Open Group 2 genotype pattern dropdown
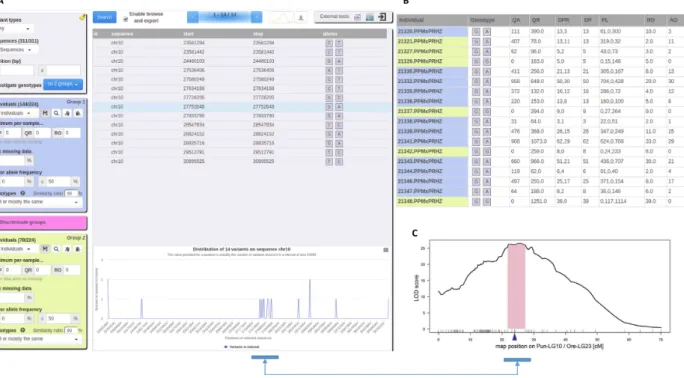 (40, 339)
